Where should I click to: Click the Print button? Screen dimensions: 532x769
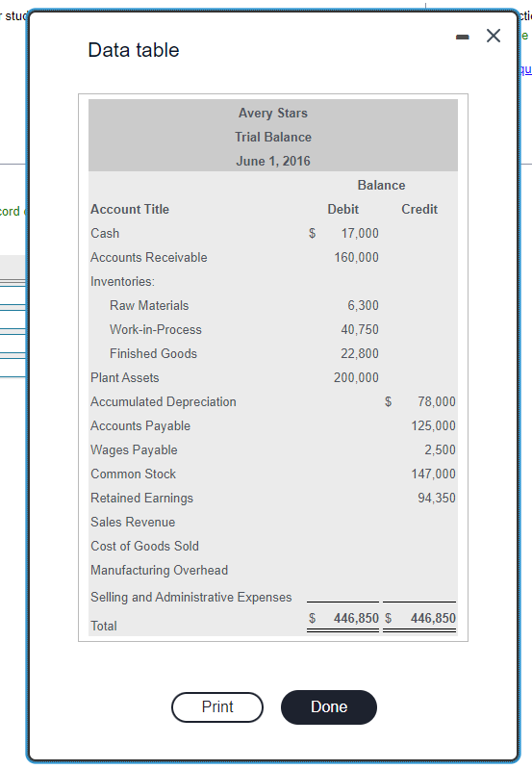coord(217,706)
